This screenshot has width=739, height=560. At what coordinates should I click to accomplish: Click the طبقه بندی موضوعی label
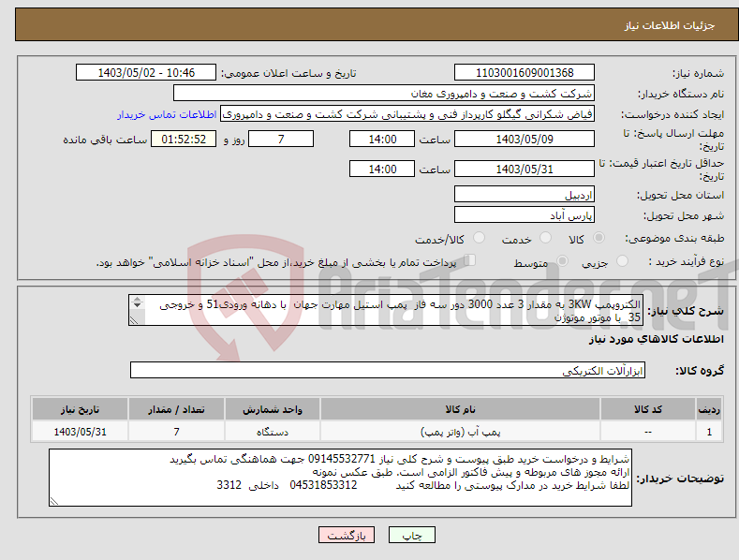pos(674,238)
